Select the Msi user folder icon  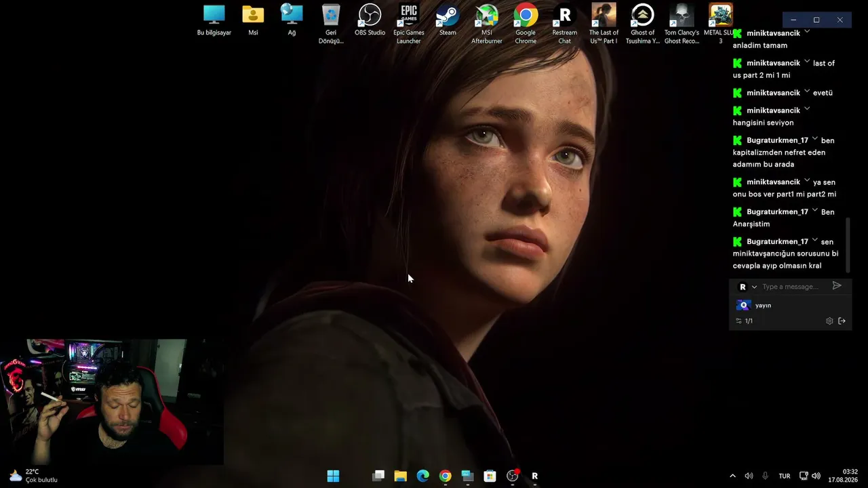click(x=253, y=20)
